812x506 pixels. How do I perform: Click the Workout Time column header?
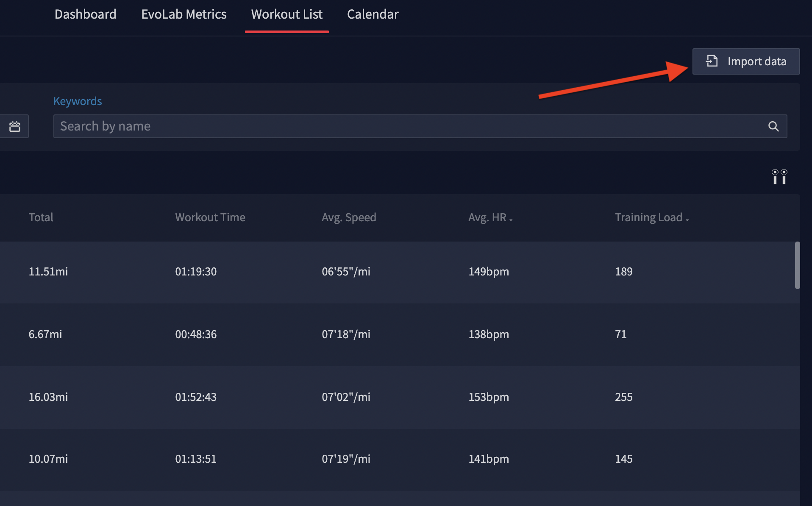(x=210, y=217)
